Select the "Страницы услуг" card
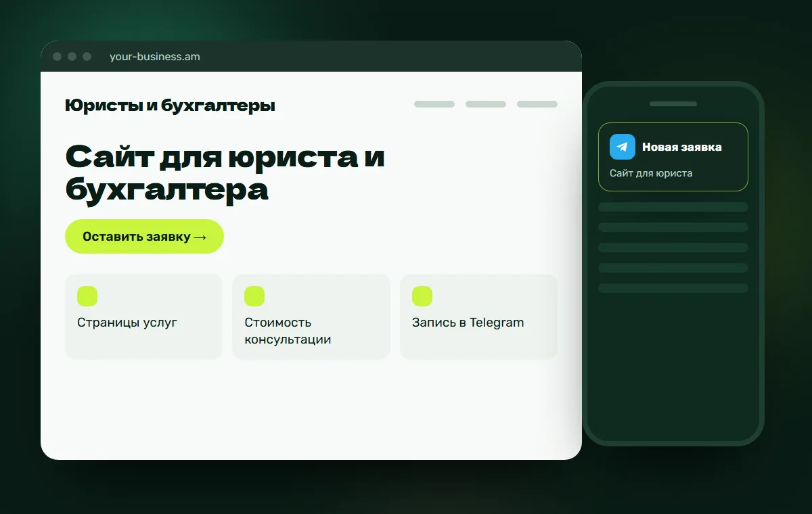The width and height of the screenshot is (812, 514). (x=143, y=317)
